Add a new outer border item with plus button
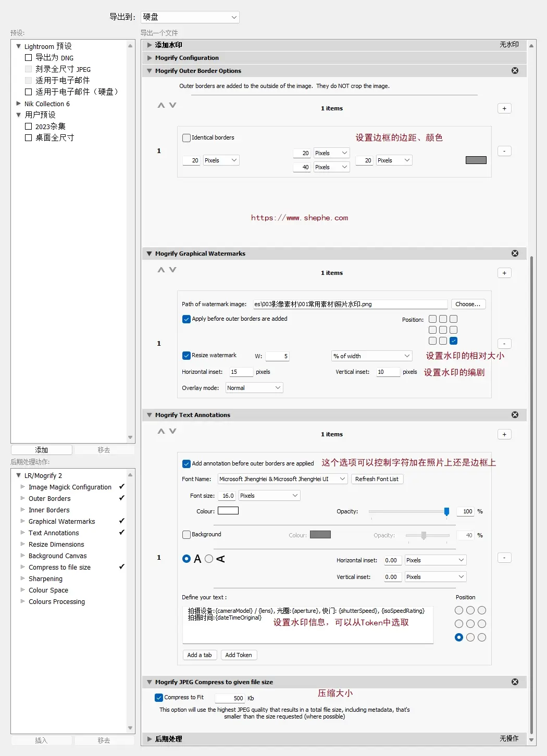This screenshot has height=756, width=547. (x=504, y=108)
